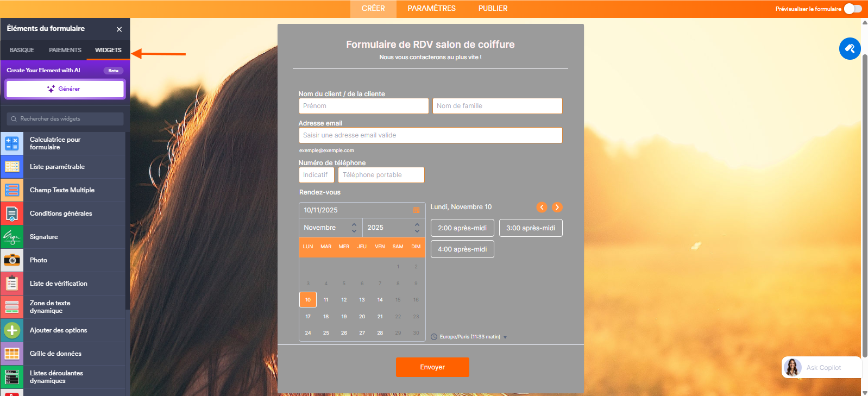Choose the Photo camera widget icon
This screenshot has height=396, width=868.
[x=12, y=260]
